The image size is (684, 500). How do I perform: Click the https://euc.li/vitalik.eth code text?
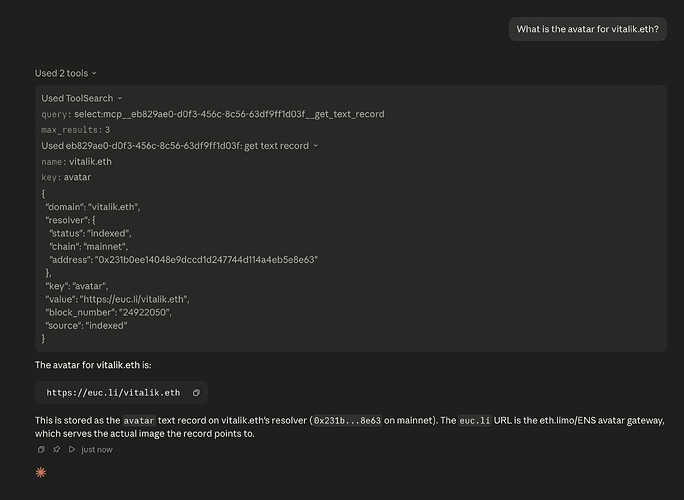(113, 393)
